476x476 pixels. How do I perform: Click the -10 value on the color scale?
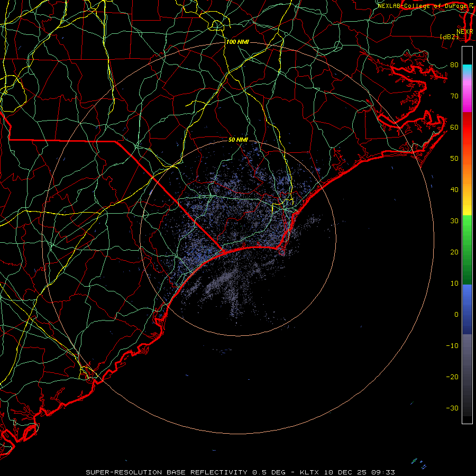[452, 346]
